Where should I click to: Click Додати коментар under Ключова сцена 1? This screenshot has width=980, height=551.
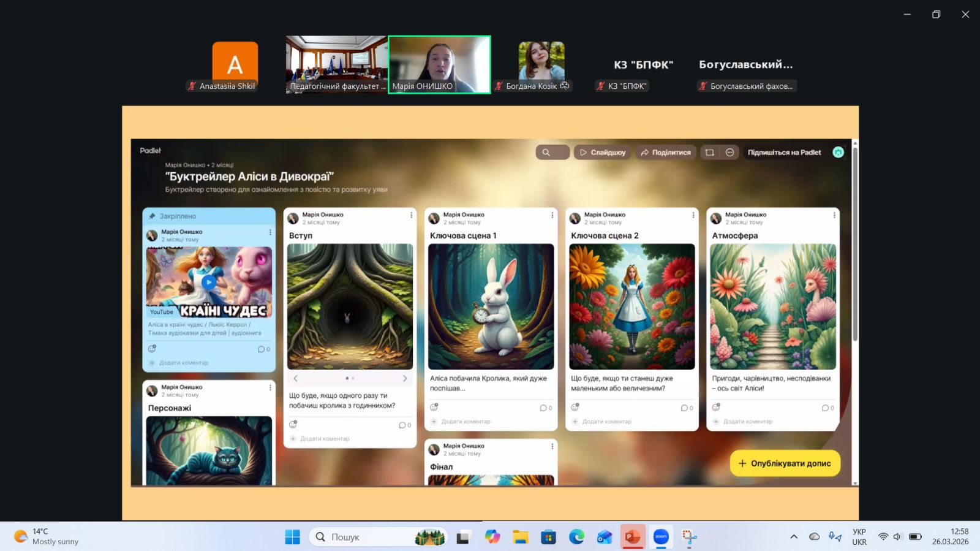coord(466,422)
